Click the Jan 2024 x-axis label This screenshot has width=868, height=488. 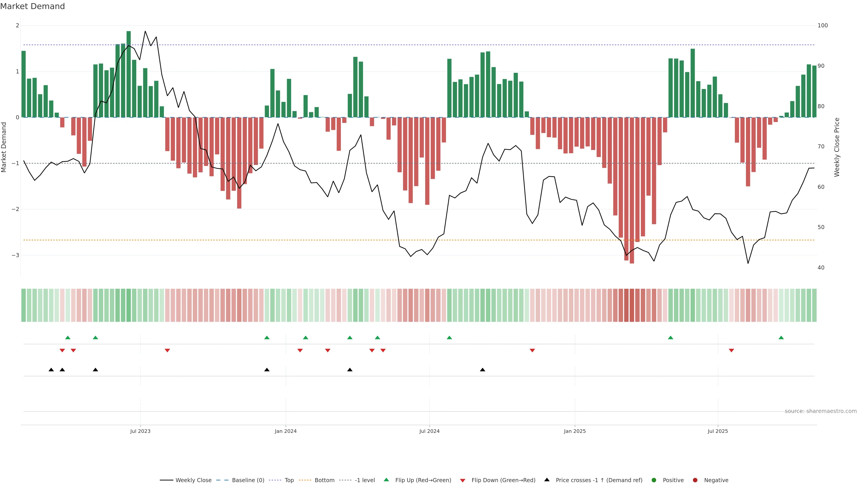pos(285,431)
